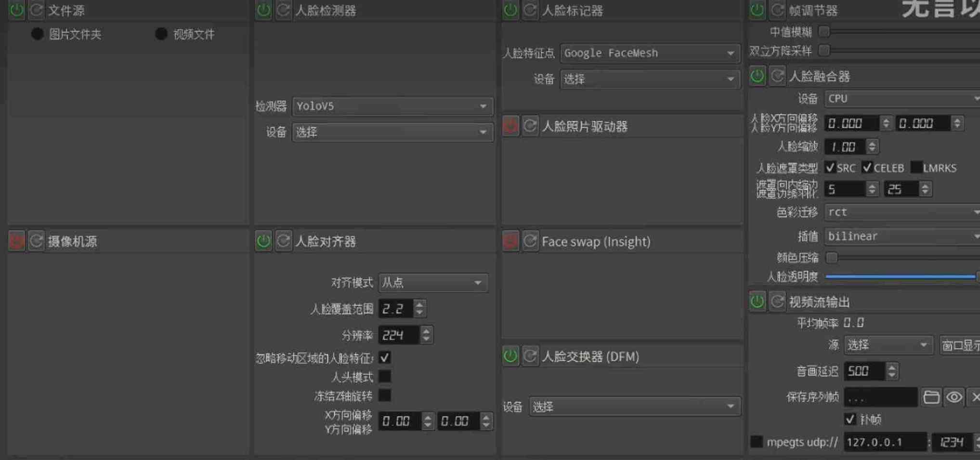Toggle power for 帧调节器 module
The width and height of the screenshot is (980, 460).
tap(757, 10)
